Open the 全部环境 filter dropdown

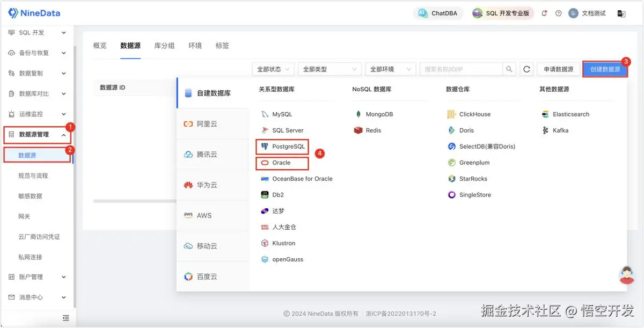pyautogui.click(x=391, y=69)
